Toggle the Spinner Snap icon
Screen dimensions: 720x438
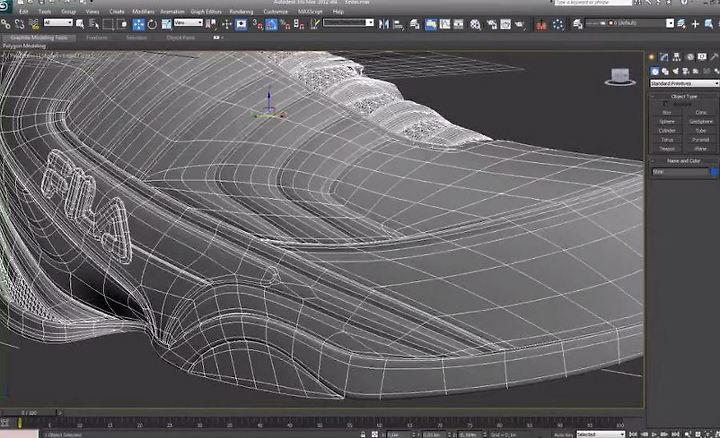(299, 24)
